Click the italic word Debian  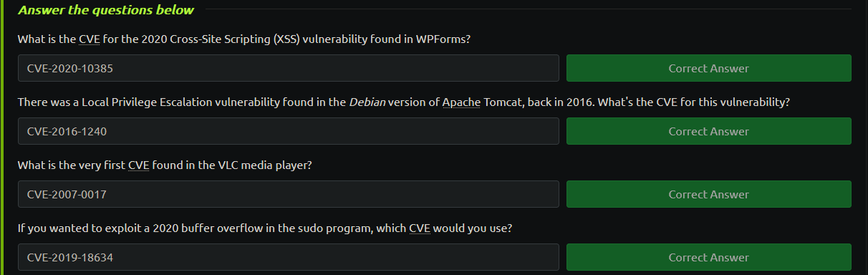coord(367,102)
